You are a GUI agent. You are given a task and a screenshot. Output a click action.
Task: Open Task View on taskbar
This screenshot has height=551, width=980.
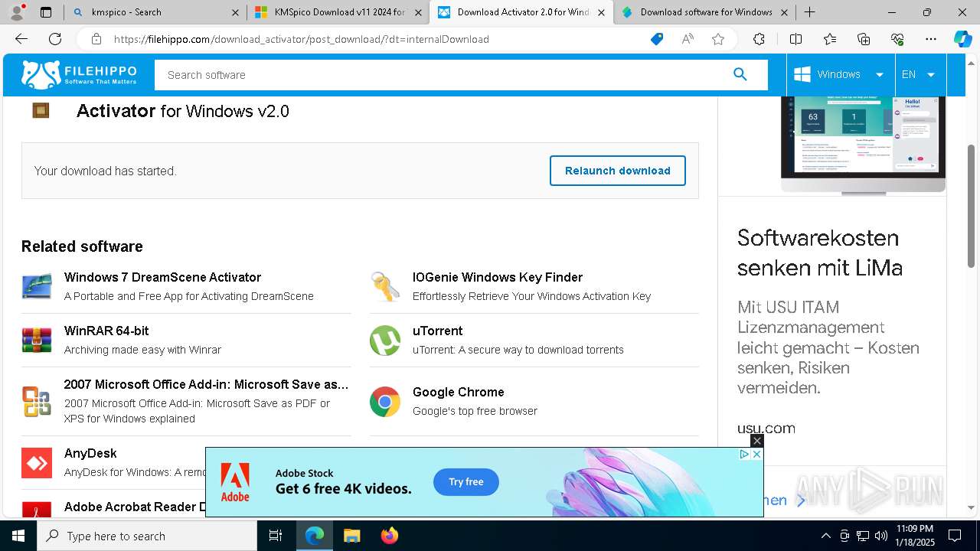pos(276,536)
